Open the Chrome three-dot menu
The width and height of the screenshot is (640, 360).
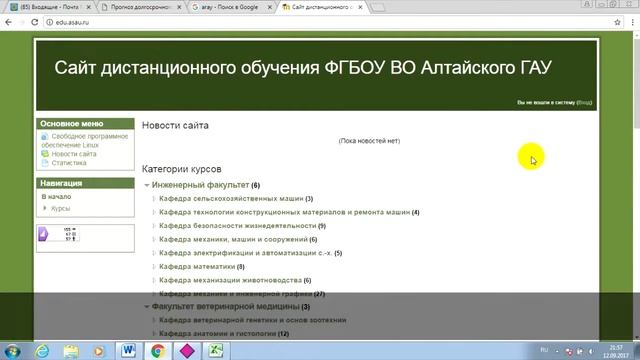point(632,22)
